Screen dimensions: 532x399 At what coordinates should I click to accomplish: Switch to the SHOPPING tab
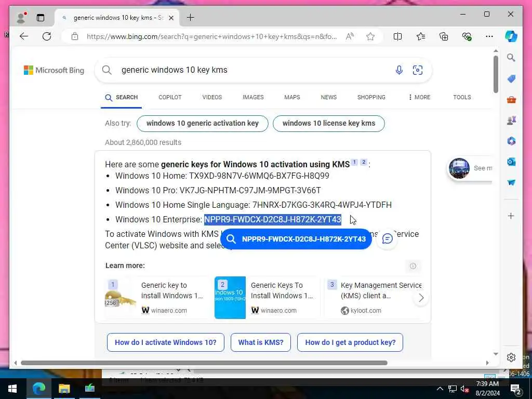pos(371,97)
